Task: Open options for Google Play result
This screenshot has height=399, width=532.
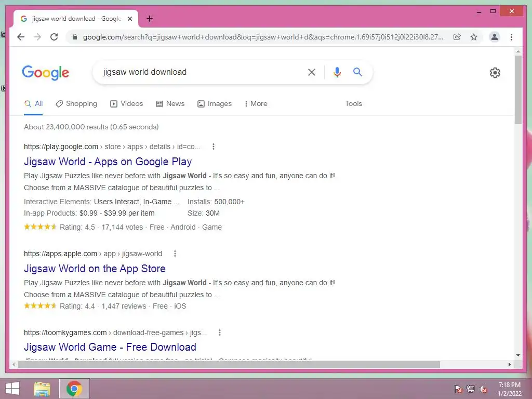Action: pos(214,147)
